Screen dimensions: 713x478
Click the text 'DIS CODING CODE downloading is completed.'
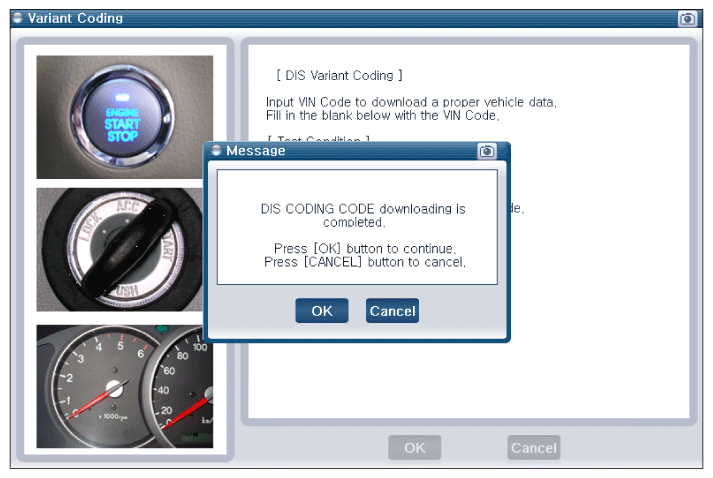362,215
